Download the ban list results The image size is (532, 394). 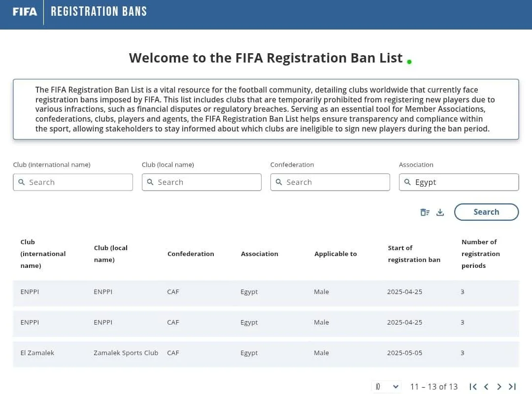[440, 212]
